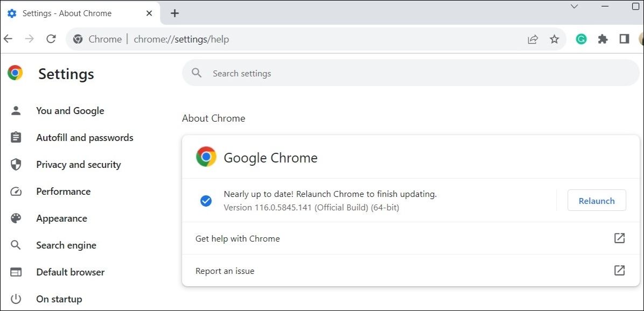Click the Relaunch button to finish updating
Viewport: 644px width, 311px height.
(597, 200)
